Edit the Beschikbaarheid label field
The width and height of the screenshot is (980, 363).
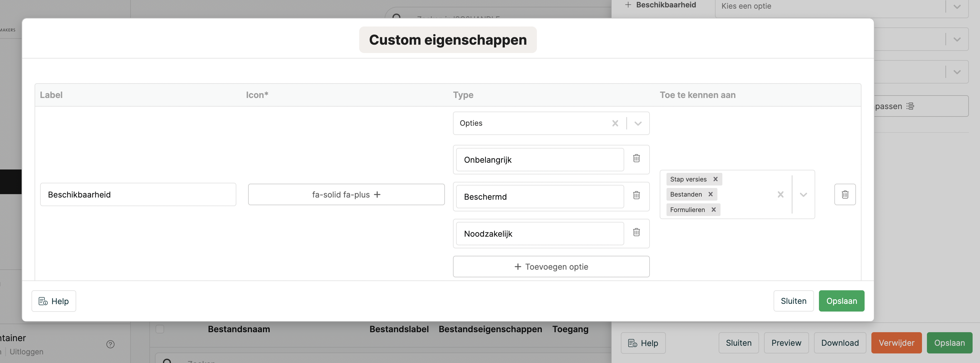138,195
